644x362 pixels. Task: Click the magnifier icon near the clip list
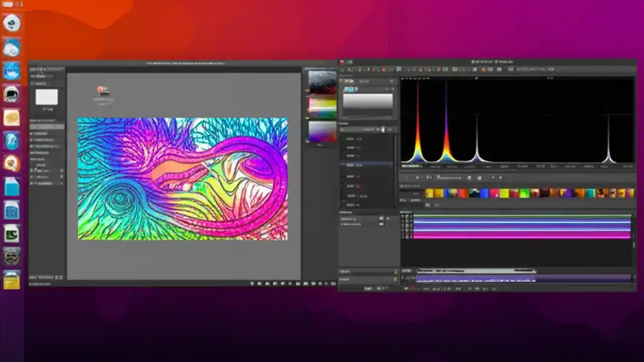[343, 129]
